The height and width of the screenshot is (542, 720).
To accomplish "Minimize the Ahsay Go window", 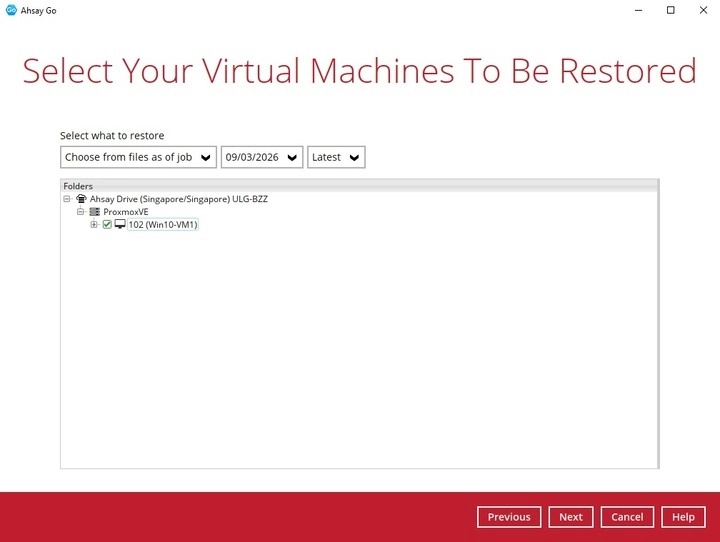I will pos(638,10).
